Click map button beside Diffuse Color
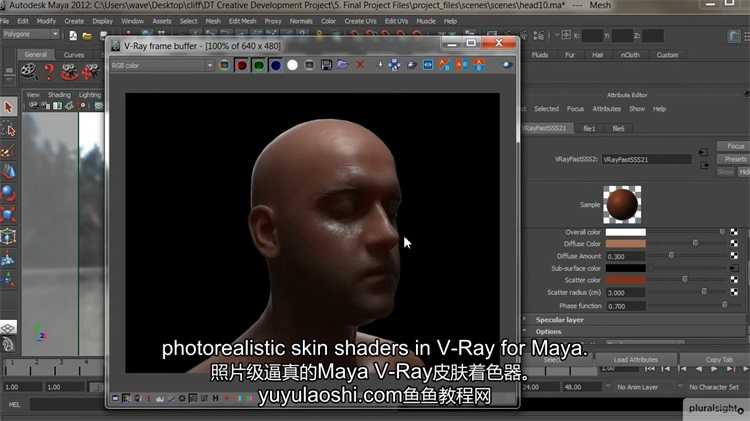750x421 pixels. tap(734, 244)
